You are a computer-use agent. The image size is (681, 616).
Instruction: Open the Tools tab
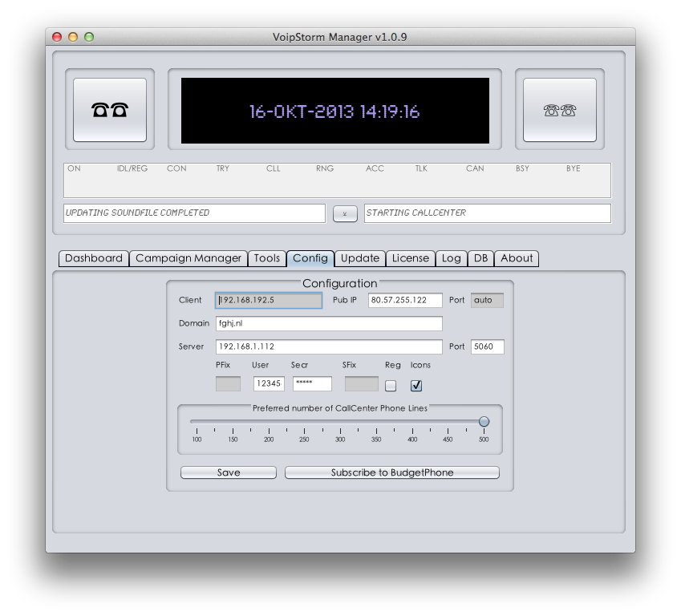pos(267,258)
